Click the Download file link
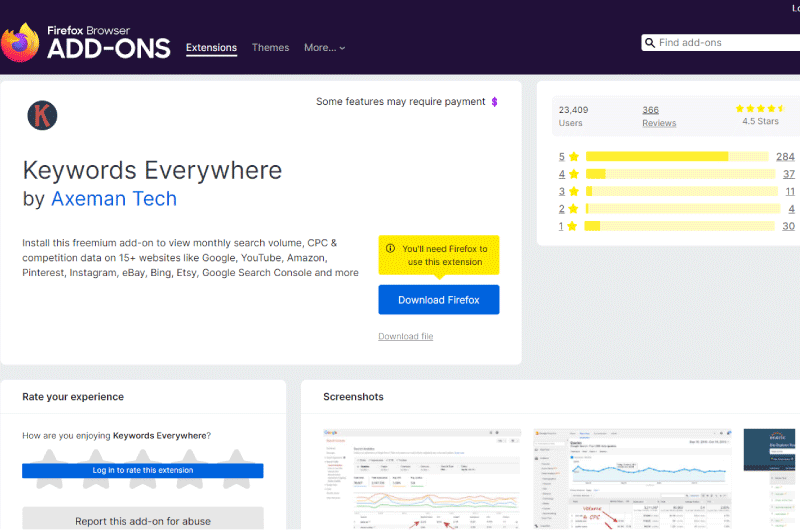800x530 pixels. click(406, 336)
